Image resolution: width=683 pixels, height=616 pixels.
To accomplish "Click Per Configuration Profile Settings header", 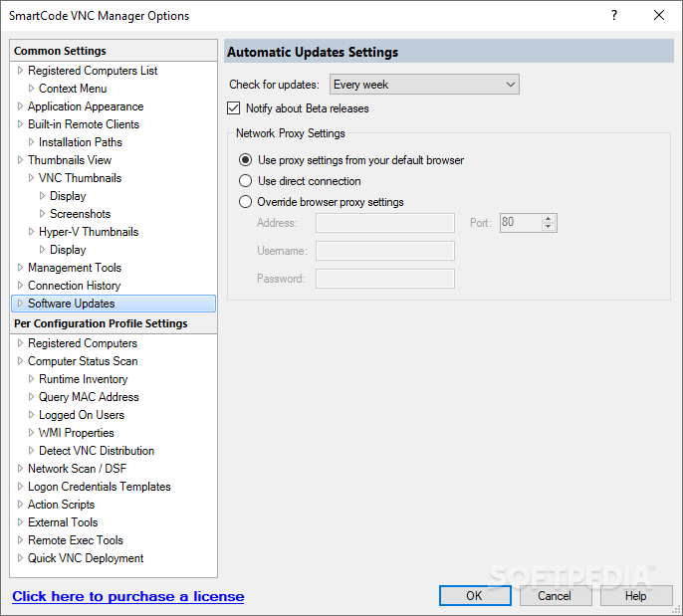I will (x=114, y=323).
